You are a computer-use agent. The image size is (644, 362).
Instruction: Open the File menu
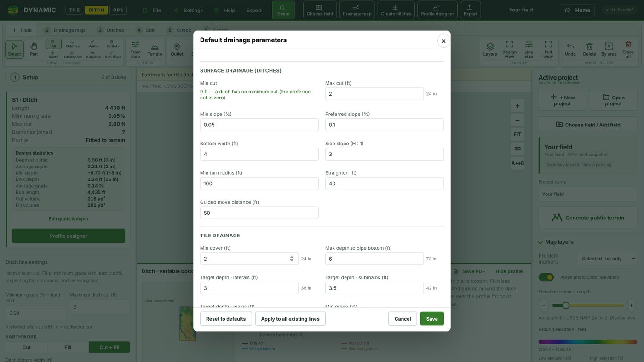152,10
